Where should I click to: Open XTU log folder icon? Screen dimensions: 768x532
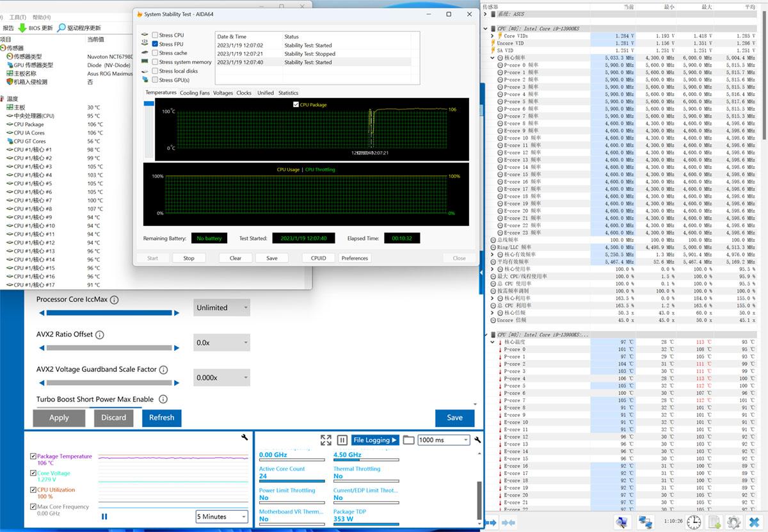(408, 440)
